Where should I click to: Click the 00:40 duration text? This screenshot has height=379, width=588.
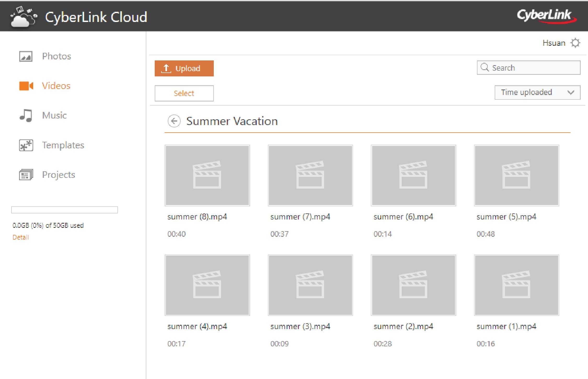click(177, 234)
